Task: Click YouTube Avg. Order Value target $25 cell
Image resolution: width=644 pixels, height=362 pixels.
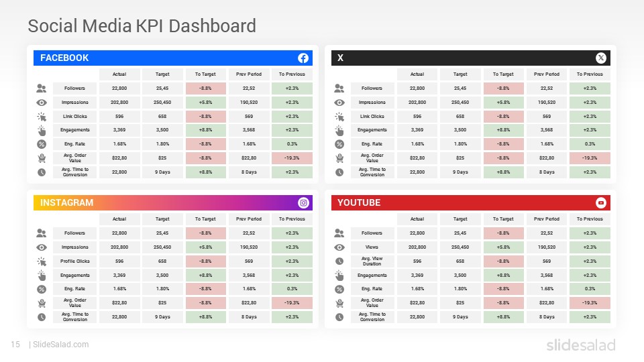Action: click(460, 303)
